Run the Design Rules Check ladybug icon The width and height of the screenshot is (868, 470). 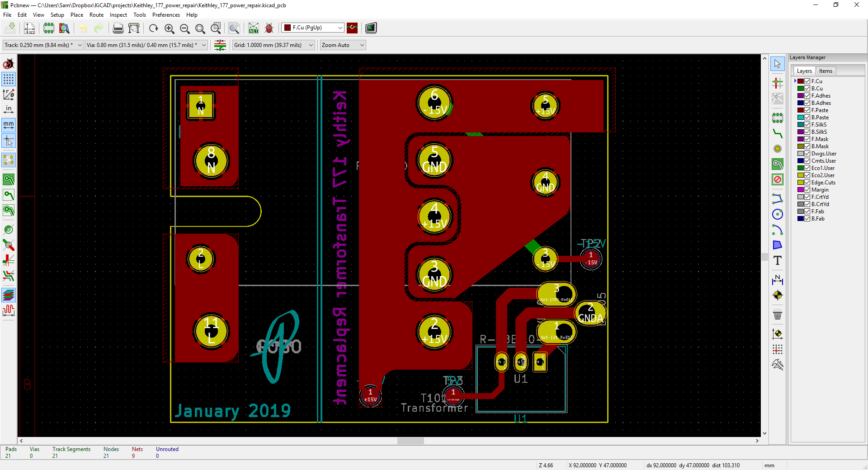pyautogui.click(x=269, y=28)
